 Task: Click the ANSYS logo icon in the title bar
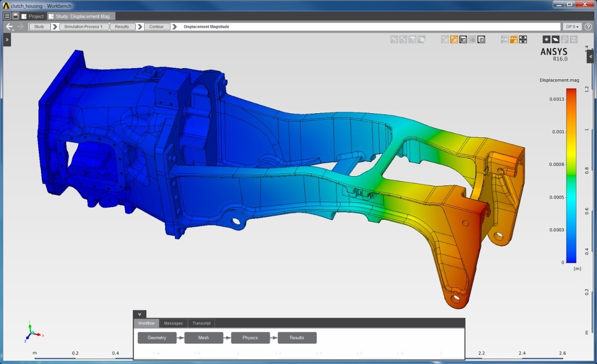click(6, 5)
